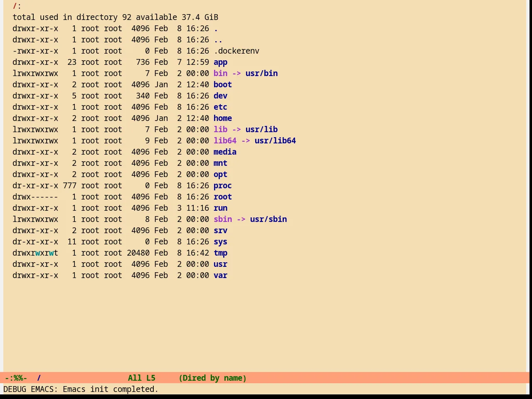The image size is (532, 399).
Task: Click the '/' directory header line
Action: [17, 6]
